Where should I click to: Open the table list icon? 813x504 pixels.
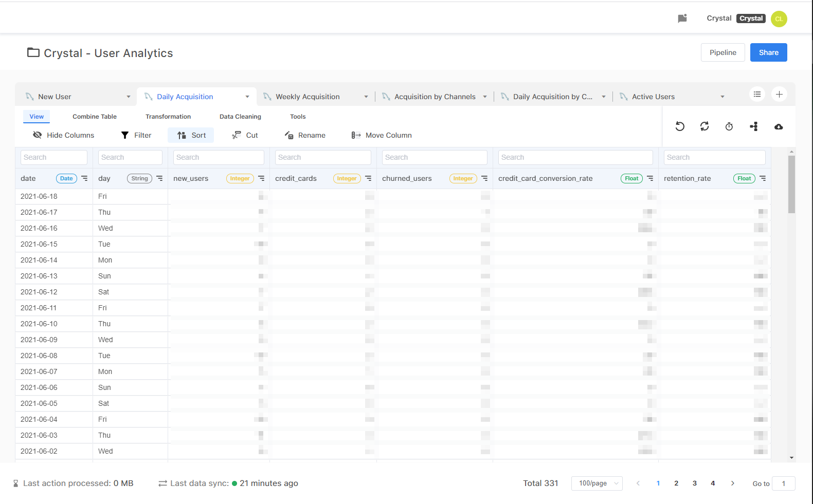pyautogui.click(x=757, y=95)
